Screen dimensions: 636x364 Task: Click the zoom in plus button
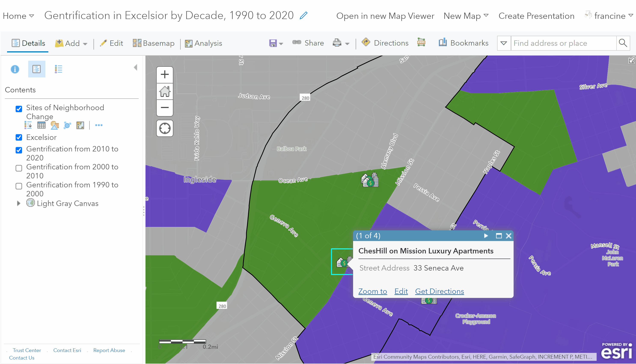click(165, 74)
